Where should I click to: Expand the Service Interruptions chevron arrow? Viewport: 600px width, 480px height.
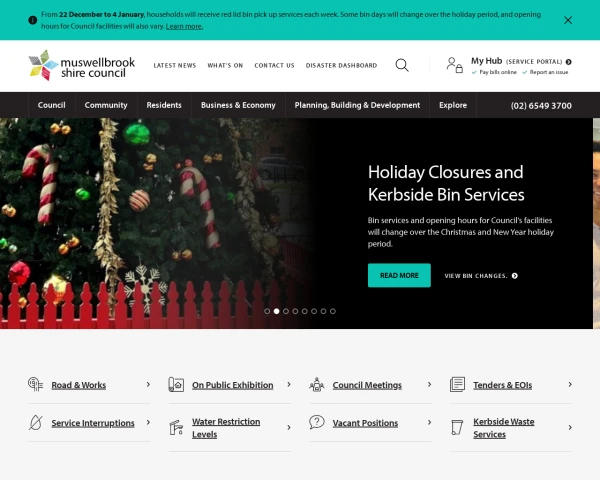click(148, 422)
